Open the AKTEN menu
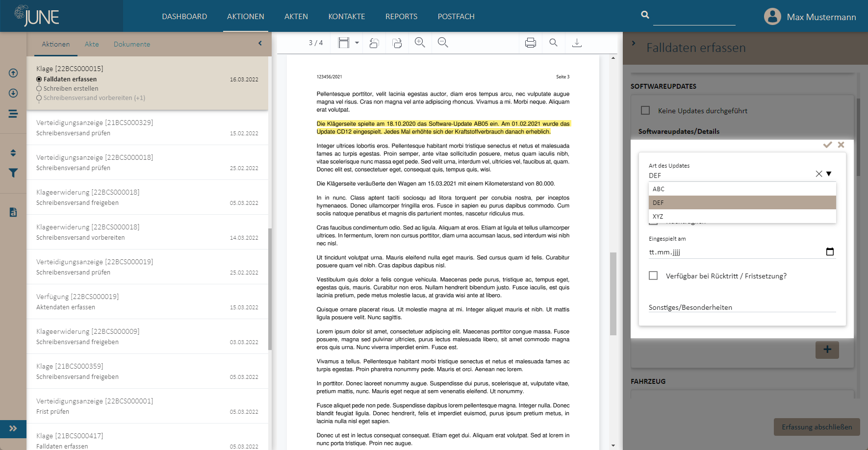 (x=296, y=16)
